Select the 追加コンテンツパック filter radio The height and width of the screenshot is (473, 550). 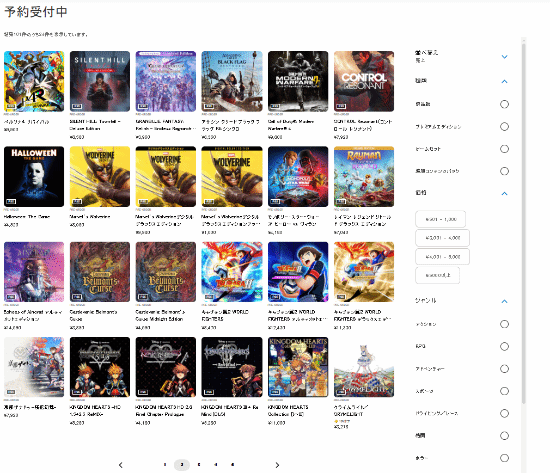point(504,171)
